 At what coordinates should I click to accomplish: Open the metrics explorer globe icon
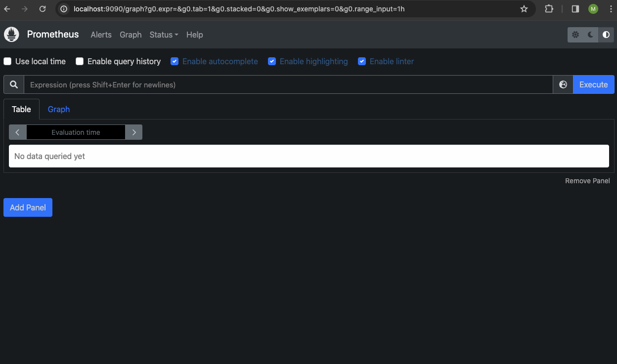click(563, 84)
